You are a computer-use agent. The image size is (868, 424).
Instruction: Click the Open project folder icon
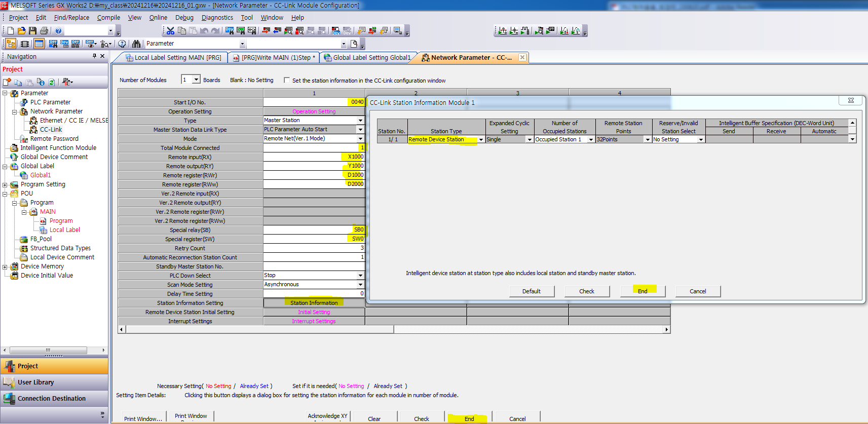coord(22,31)
